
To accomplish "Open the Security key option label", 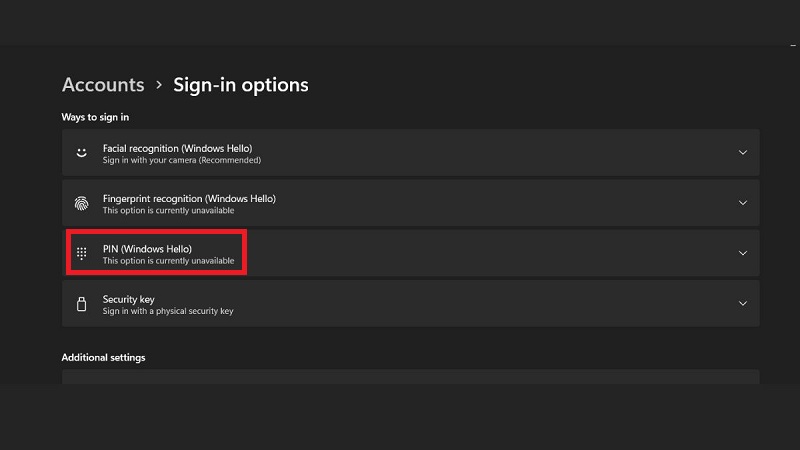I will [x=129, y=298].
